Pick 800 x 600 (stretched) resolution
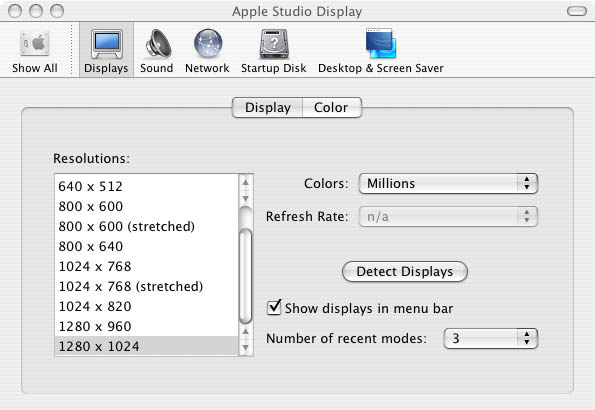Image resolution: width=595 pixels, height=410 pixels. coord(146,226)
